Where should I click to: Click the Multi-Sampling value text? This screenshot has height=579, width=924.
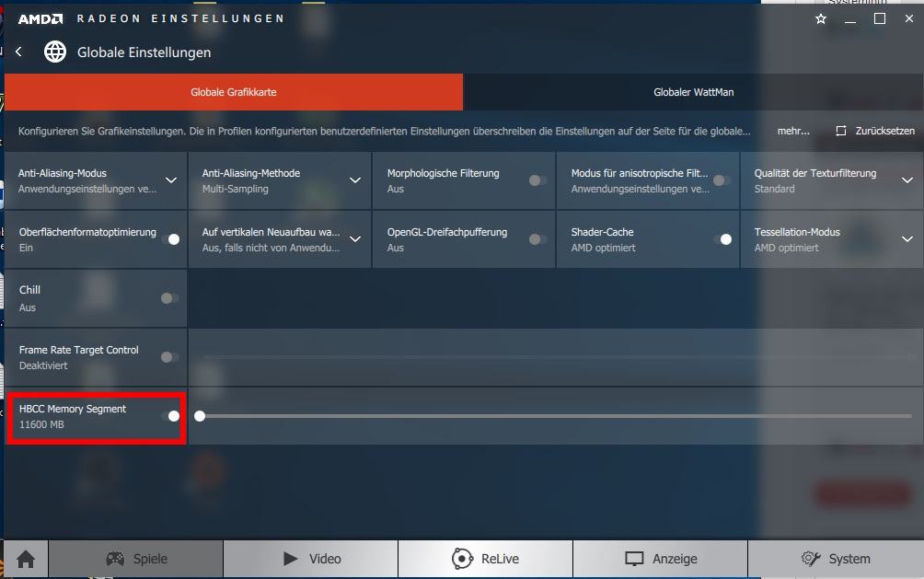click(x=235, y=189)
